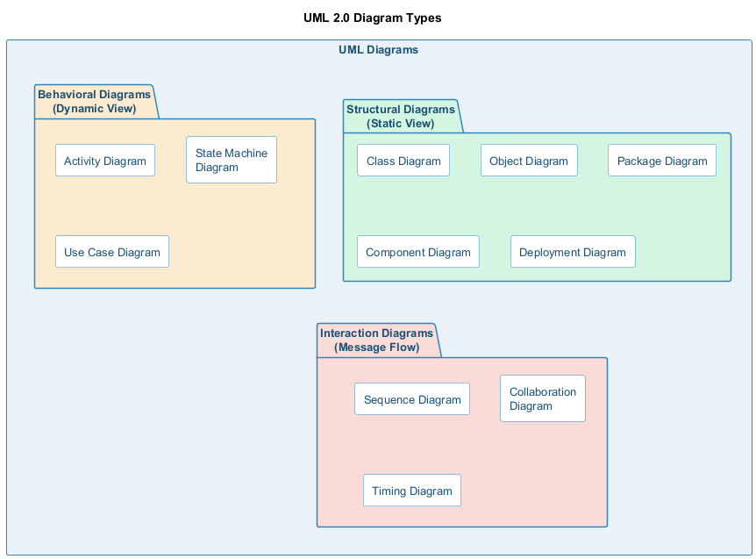Select the Collaboration Diagram box
The image size is (756, 559).
click(x=543, y=398)
